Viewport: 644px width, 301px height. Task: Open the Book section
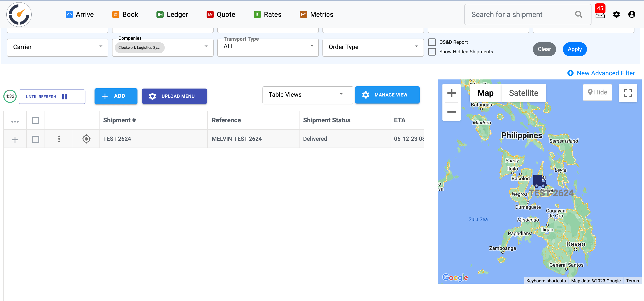[126, 14]
